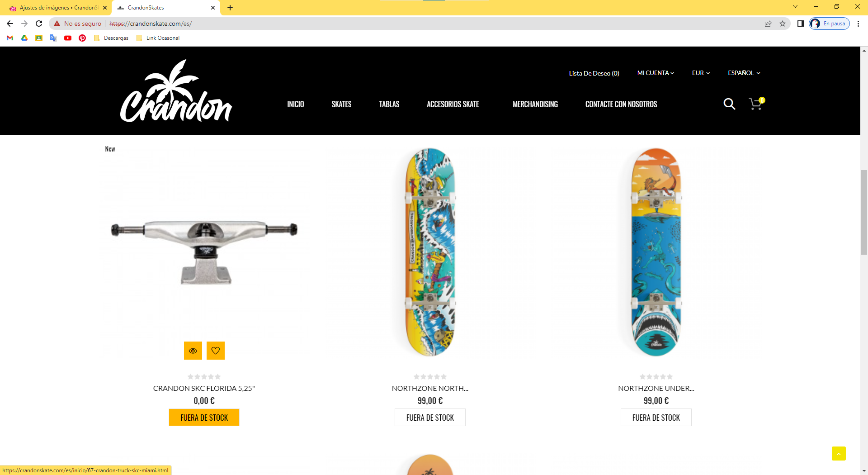Reload the page in browser

pyautogui.click(x=39, y=24)
